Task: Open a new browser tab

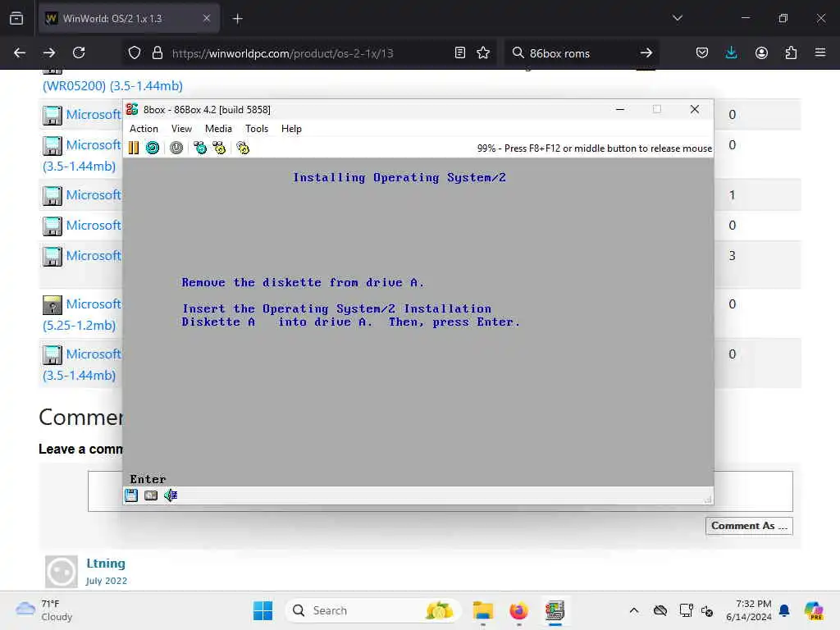Action: point(238,19)
